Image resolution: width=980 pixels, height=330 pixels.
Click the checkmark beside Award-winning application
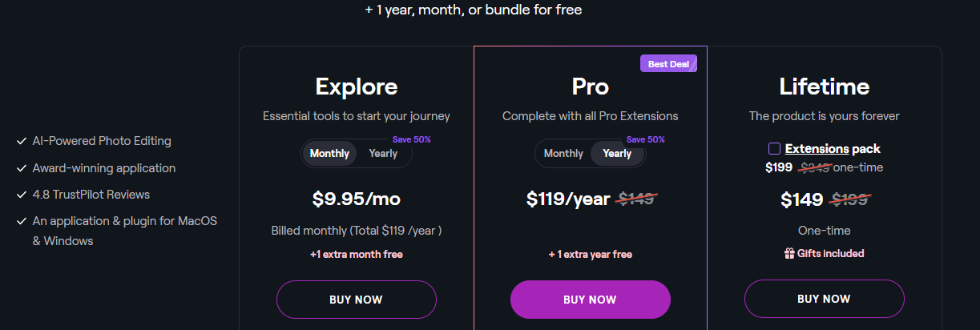[21, 168]
